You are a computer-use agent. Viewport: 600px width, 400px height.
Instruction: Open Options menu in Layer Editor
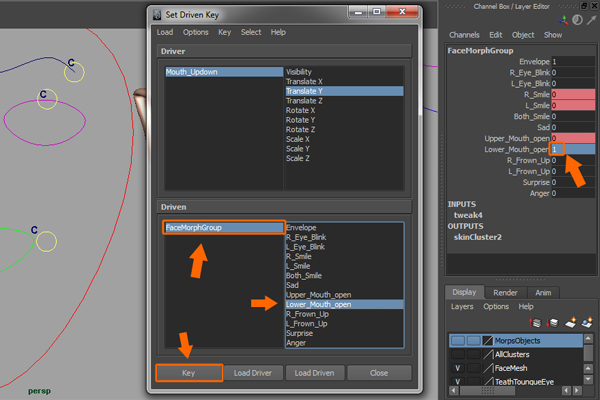coord(496,306)
